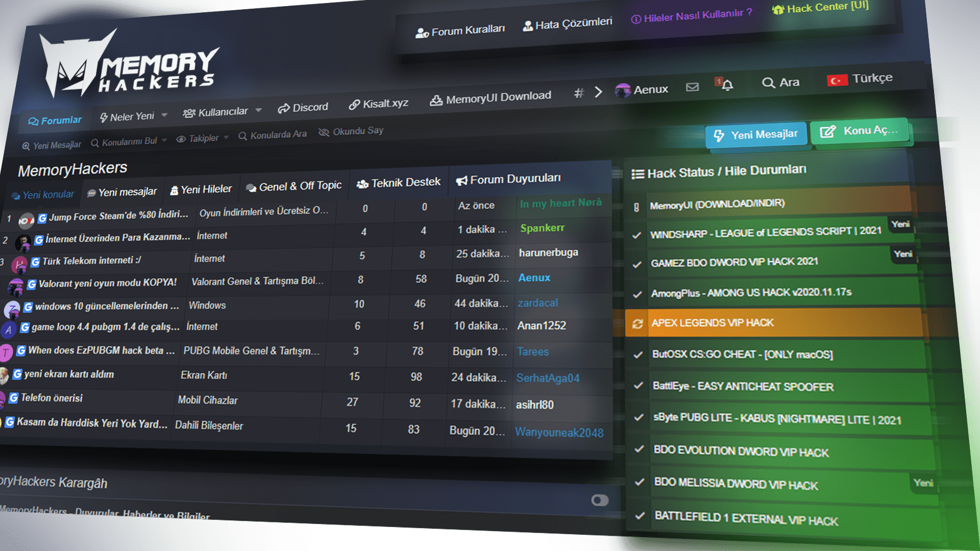Screen dimensions: 980x551
Task: Click avatar beside game loop 4.4 pubgm thread
Action: click(9, 330)
